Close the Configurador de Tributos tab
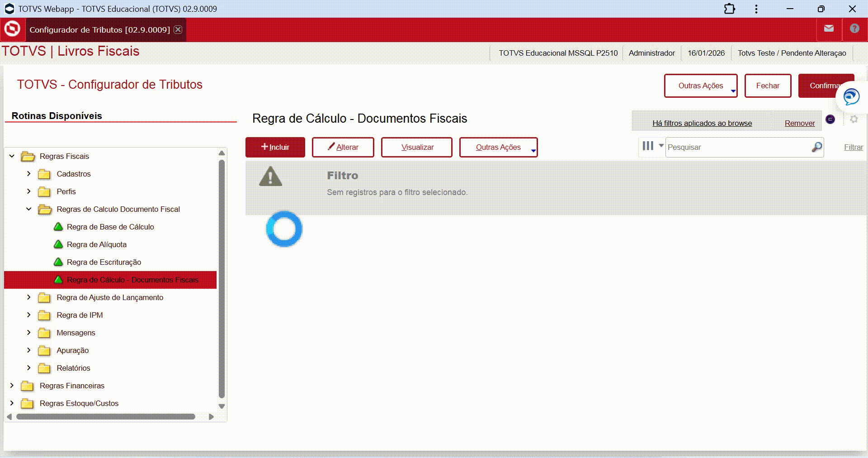 click(x=178, y=29)
